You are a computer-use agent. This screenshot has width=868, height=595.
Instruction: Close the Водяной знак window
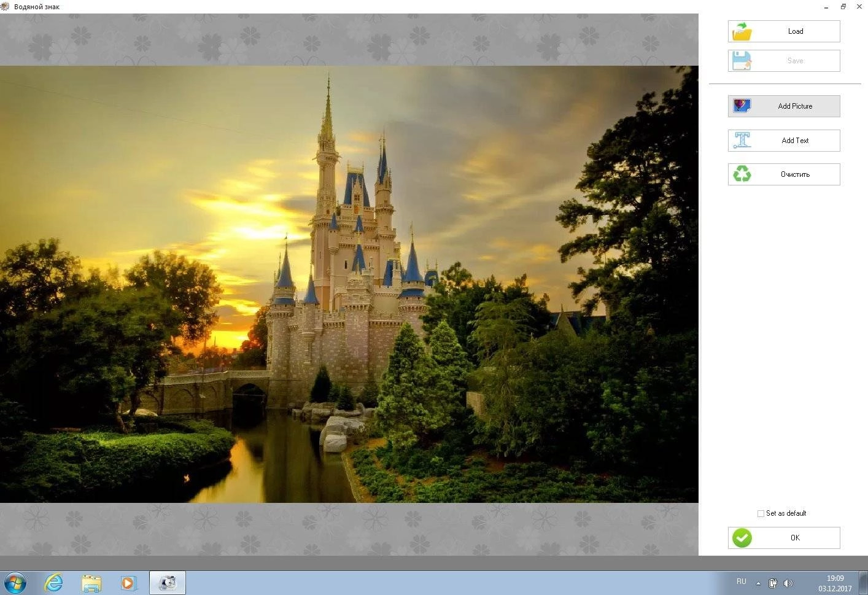(859, 7)
